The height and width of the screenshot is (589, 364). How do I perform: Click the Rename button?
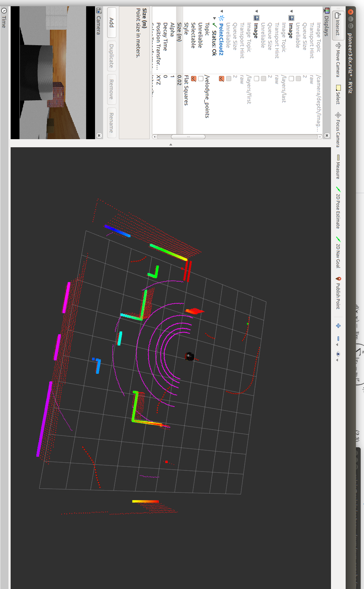tap(112, 123)
